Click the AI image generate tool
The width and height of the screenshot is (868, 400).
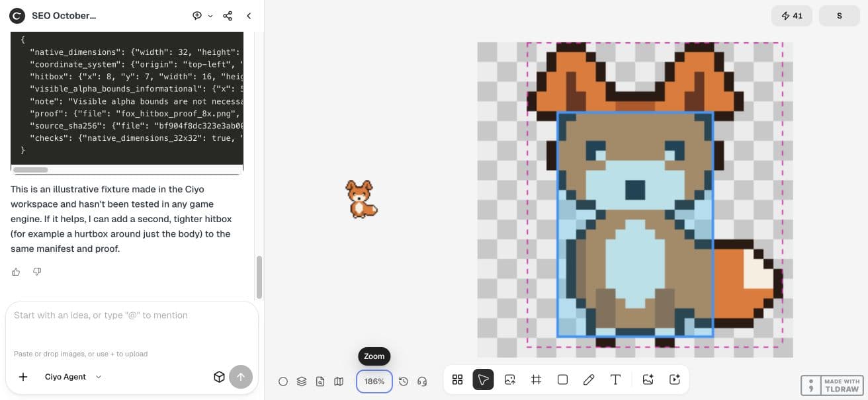point(648,380)
